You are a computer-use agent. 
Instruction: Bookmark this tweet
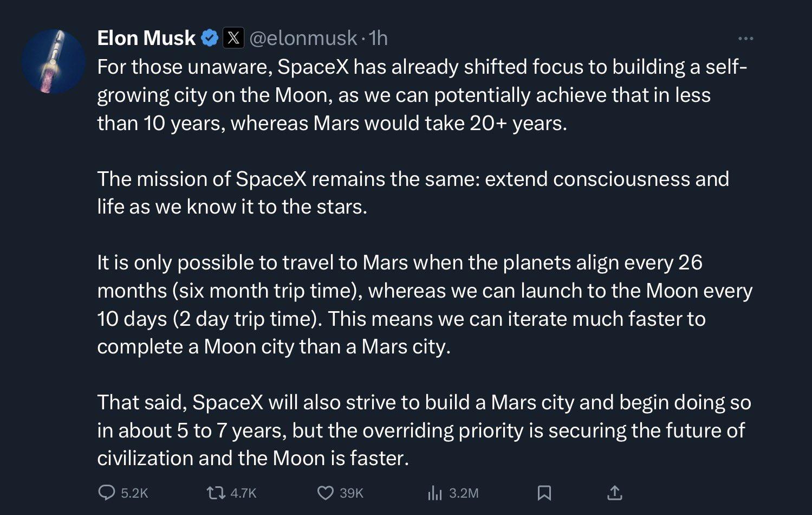pos(544,493)
